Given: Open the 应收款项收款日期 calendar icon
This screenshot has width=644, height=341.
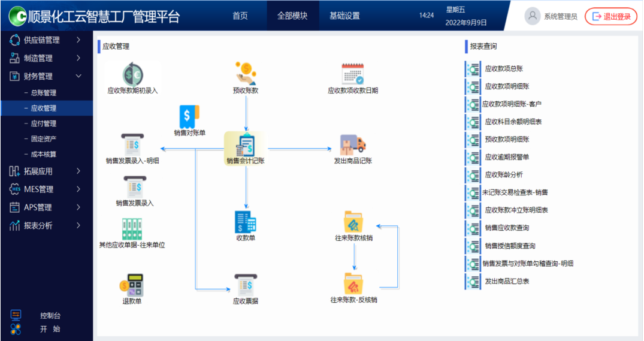Looking at the screenshot, I should [352, 74].
